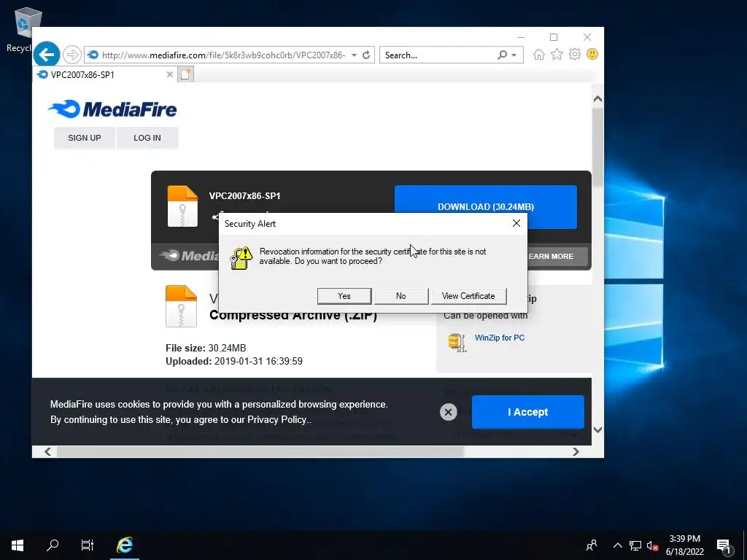Click the vertical scrollbar up arrow
747x560 pixels.
coord(597,99)
